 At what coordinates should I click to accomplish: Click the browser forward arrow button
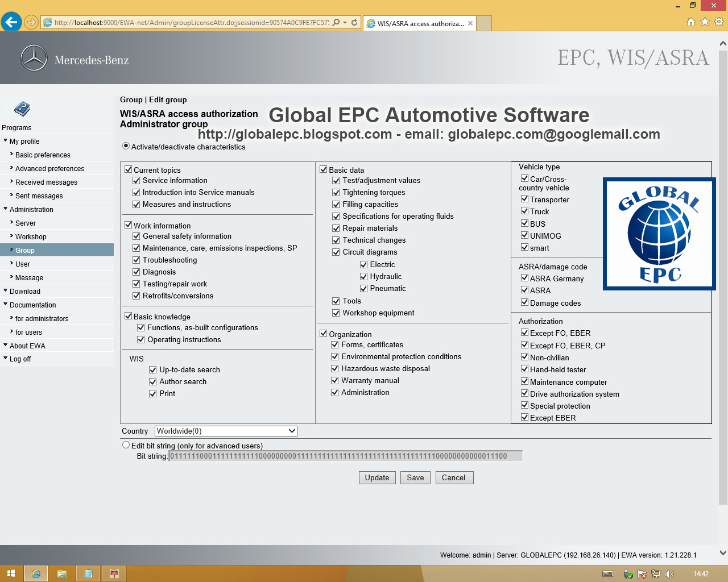pos(31,23)
